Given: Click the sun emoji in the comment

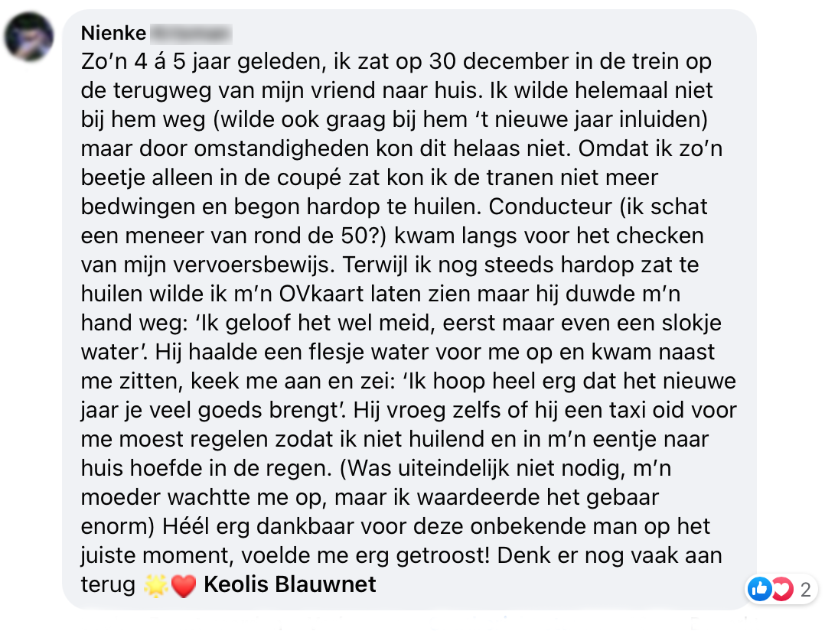Looking at the screenshot, I should point(154,586).
